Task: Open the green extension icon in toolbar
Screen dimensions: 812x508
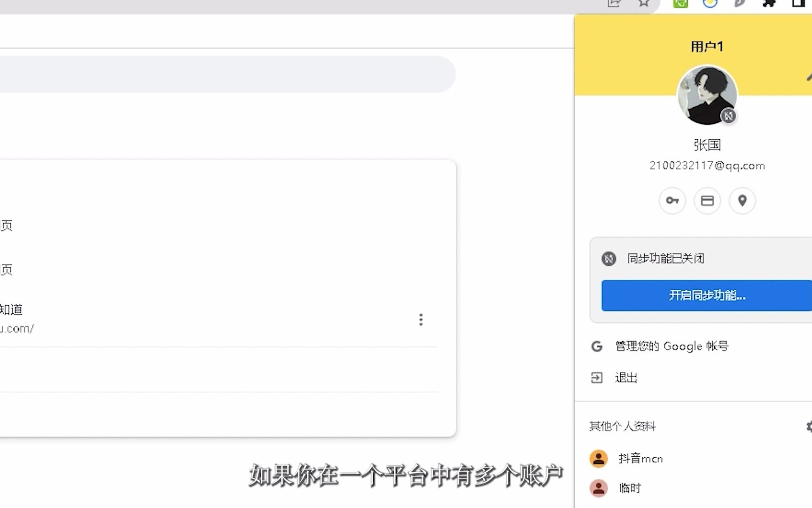Action: click(x=680, y=4)
